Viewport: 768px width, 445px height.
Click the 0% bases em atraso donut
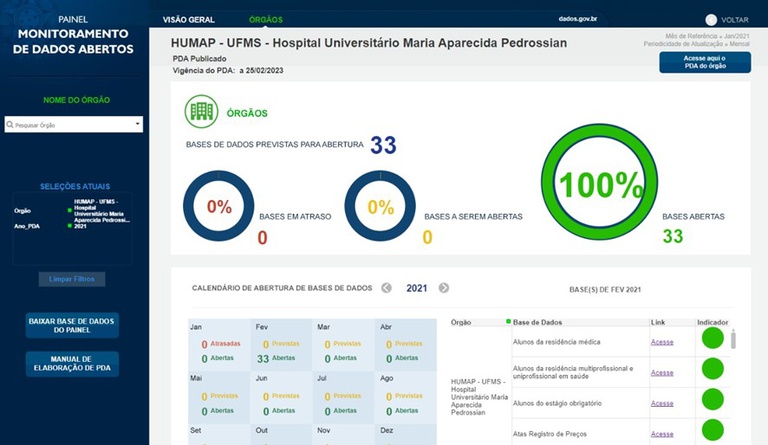pos(219,207)
